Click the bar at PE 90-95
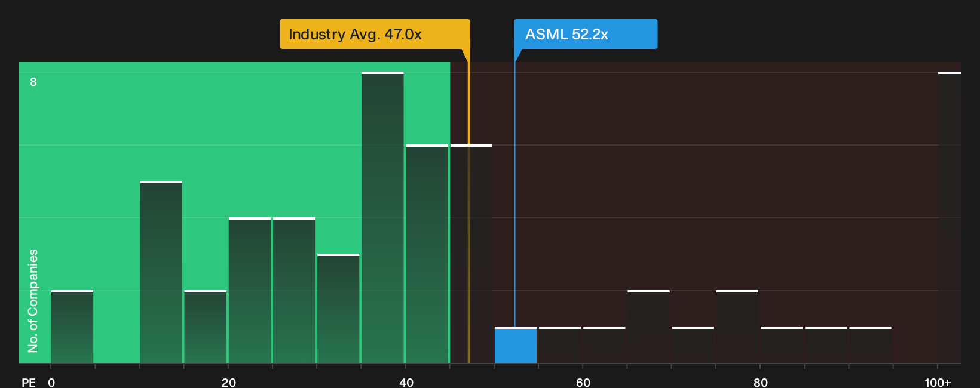980x388 pixels. click(871, 345)
